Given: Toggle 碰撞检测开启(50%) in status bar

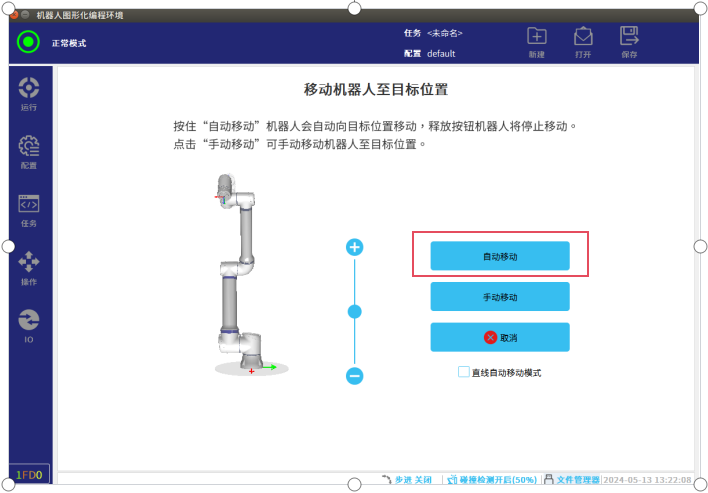Looking at the screenshot, I should tap(492, 479).
